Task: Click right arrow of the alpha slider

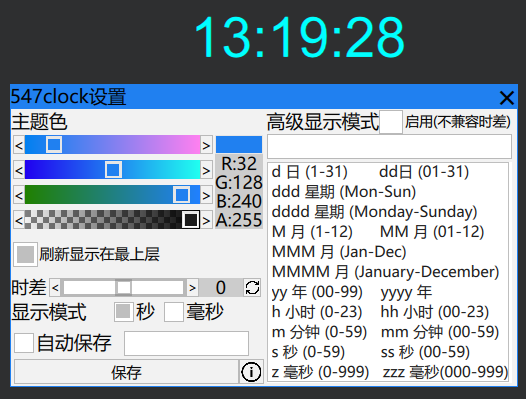Action: [206, 220]
